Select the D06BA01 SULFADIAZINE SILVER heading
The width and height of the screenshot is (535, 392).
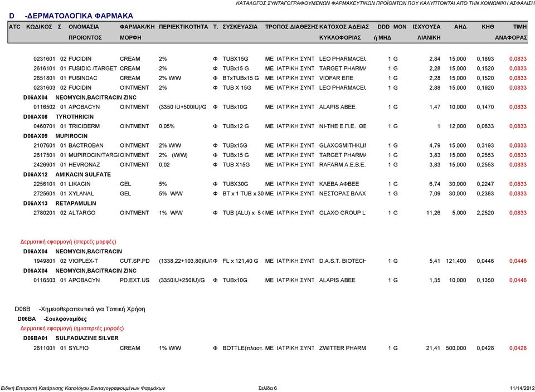coord(71,338)
